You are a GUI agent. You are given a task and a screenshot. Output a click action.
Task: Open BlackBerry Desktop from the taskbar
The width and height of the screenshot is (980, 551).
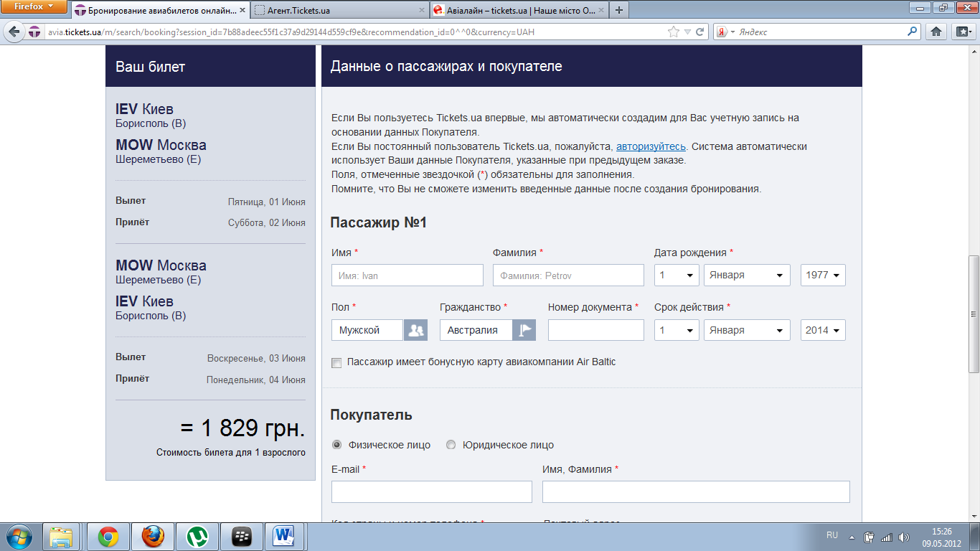241,537
